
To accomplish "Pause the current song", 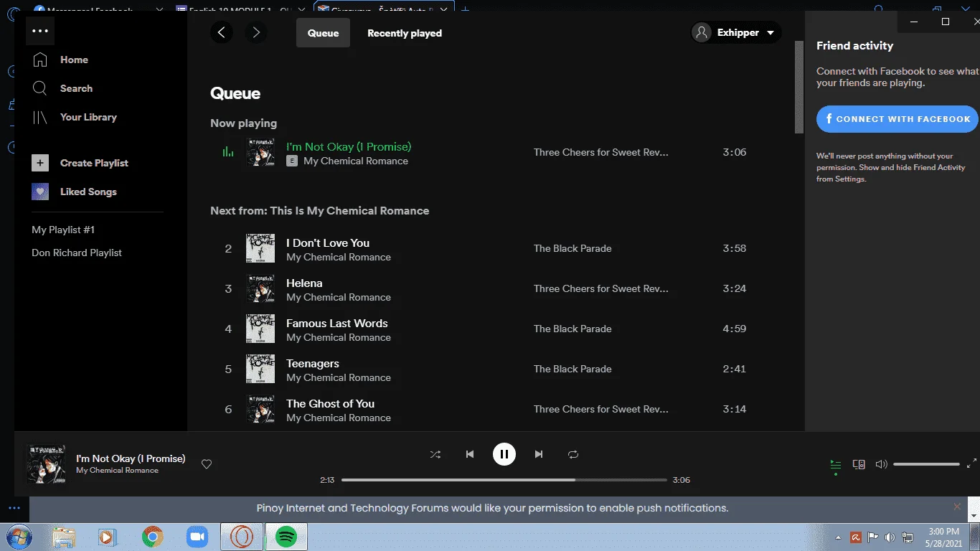I will 504,454.
